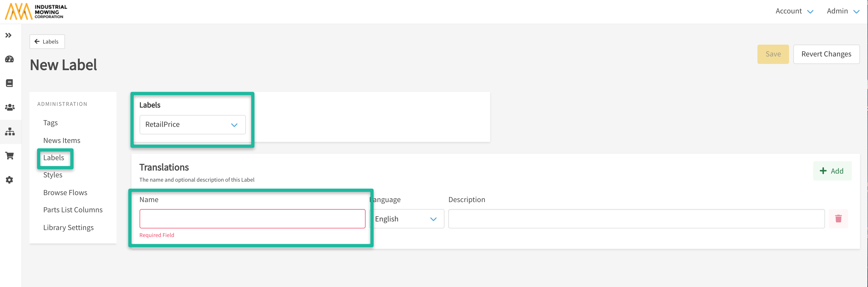
Task: Add a new translation row
Action: tap(832, 171)
